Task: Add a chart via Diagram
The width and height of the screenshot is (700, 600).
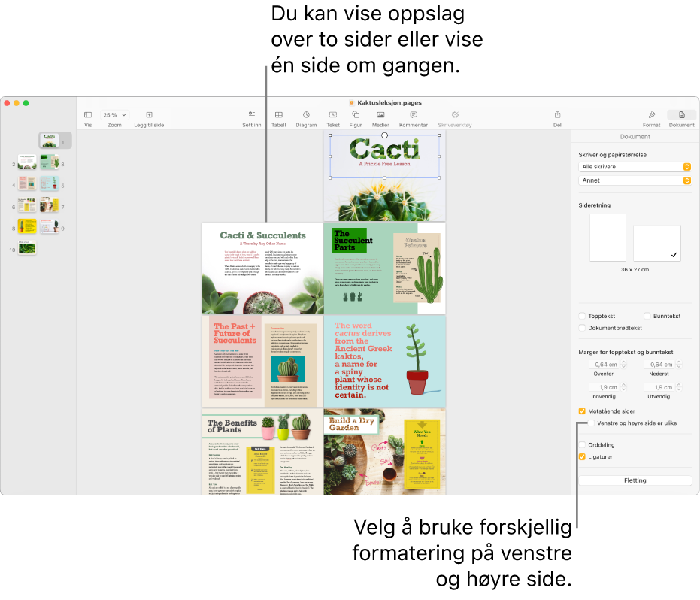Action: [x=306, y=115]
